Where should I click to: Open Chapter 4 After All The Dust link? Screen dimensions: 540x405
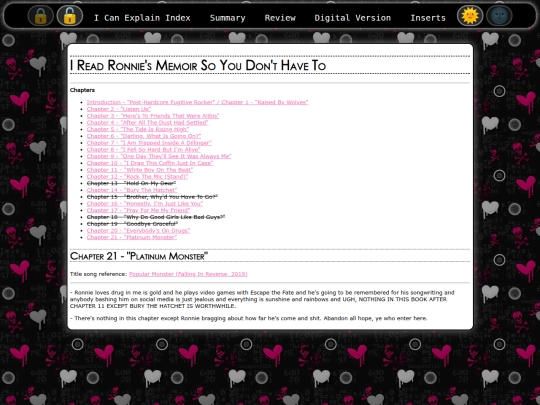pyautogui.click(x=147, y=122)
